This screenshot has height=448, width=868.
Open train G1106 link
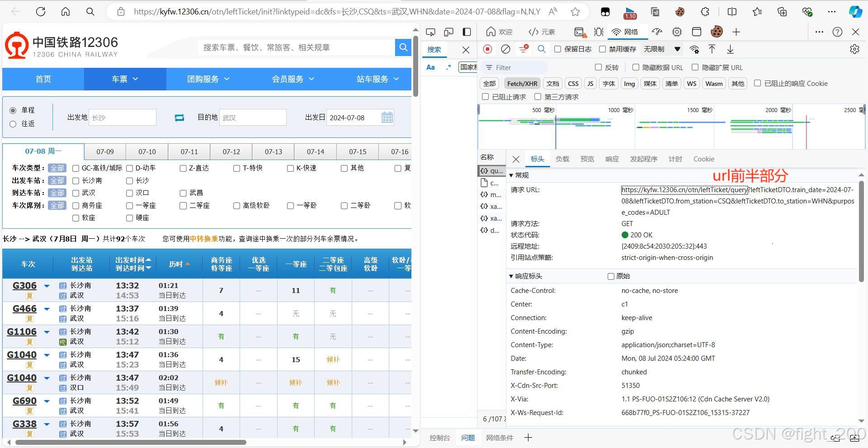coord(22,332)
